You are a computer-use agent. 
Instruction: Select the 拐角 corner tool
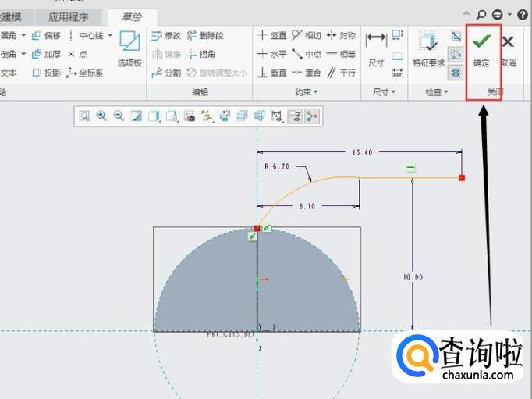click(x=200, y=54)
